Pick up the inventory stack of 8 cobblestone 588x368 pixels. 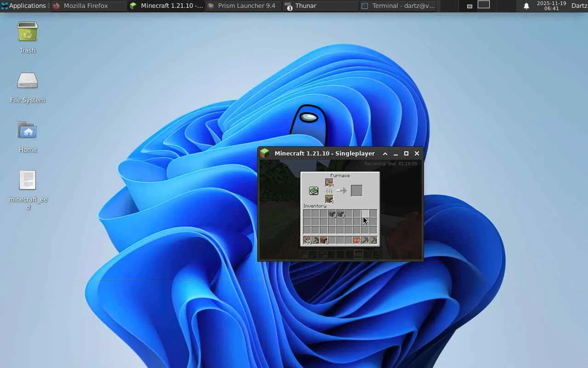coord(332,213)
